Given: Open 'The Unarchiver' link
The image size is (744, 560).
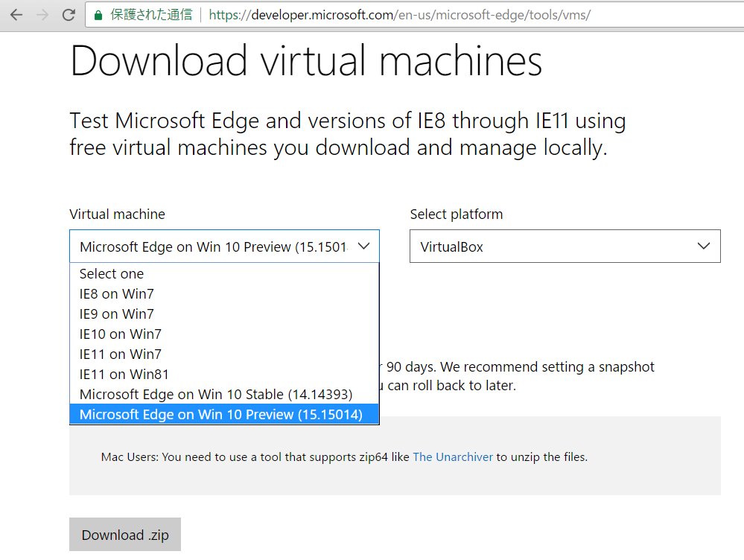Looking at the screenshot, I should (453, 457).
